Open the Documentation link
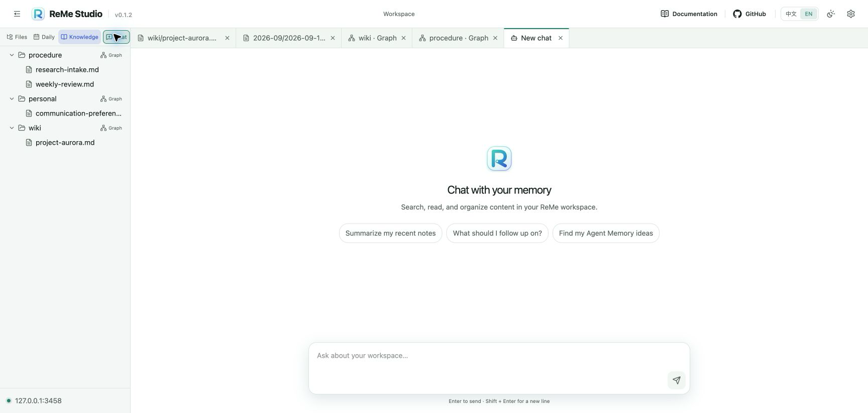 tap(689, 14)
